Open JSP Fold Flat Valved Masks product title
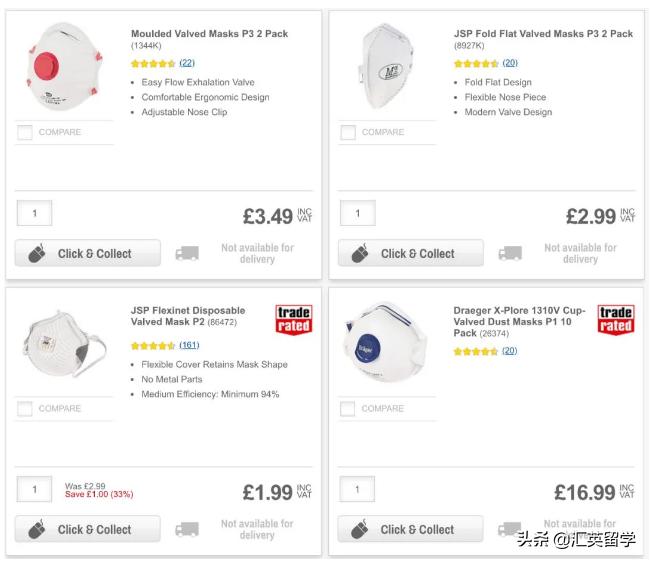 [x=543, y=33]
